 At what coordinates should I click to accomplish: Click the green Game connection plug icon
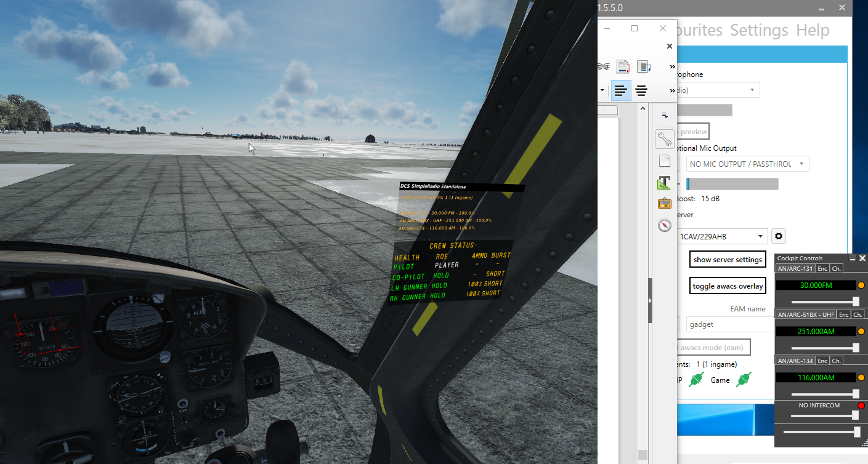[745, 380]
